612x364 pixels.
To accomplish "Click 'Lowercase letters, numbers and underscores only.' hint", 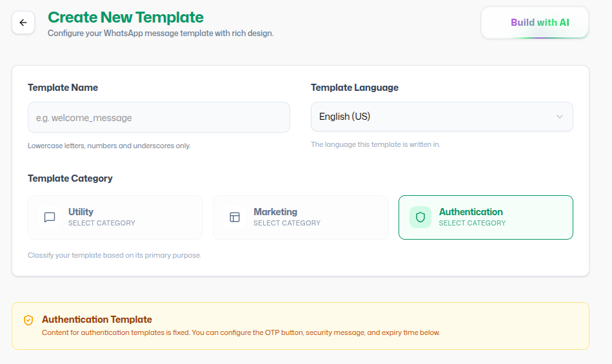I will [109, 146].
